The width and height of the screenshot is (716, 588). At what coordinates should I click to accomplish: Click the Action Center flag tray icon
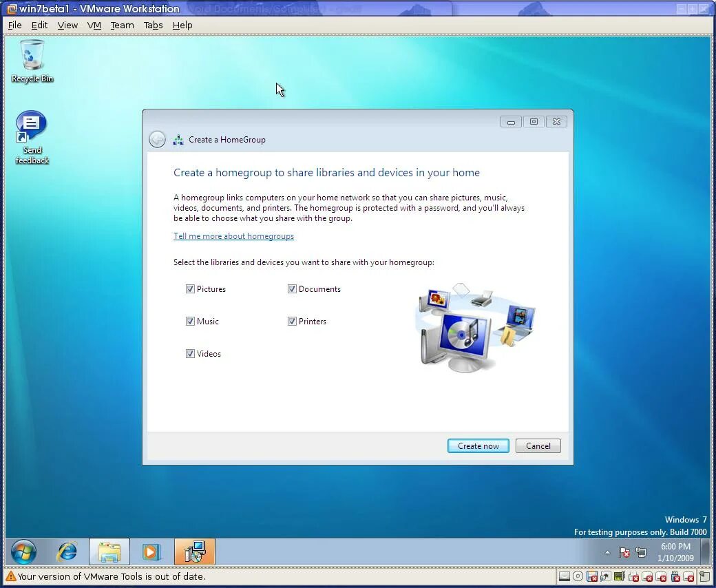pyautogui.click(x=624, y=553)
